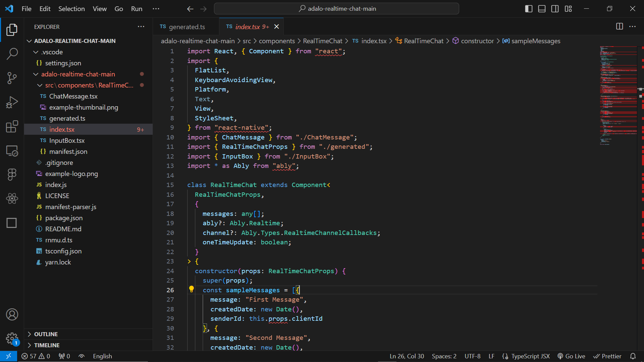Split the editor to the right
Screen dimensions: 644x362
pos(619,26)
